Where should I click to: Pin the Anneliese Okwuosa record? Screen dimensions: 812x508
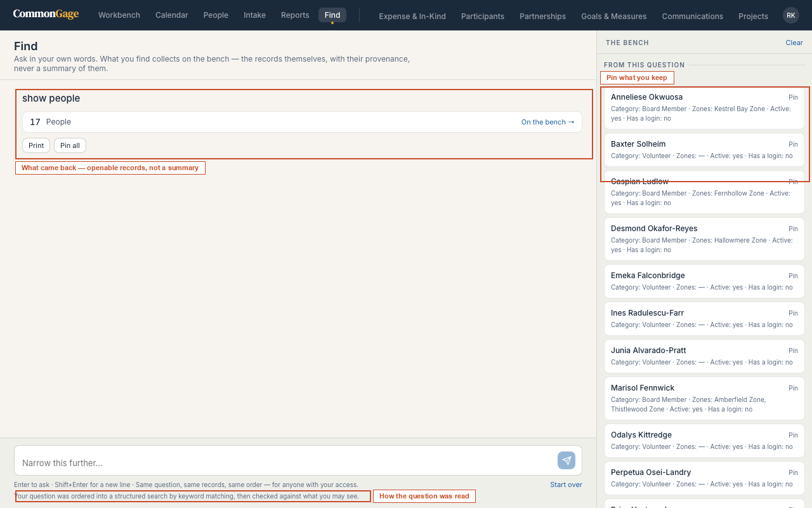pyautogui.click(x=793, y=97)
